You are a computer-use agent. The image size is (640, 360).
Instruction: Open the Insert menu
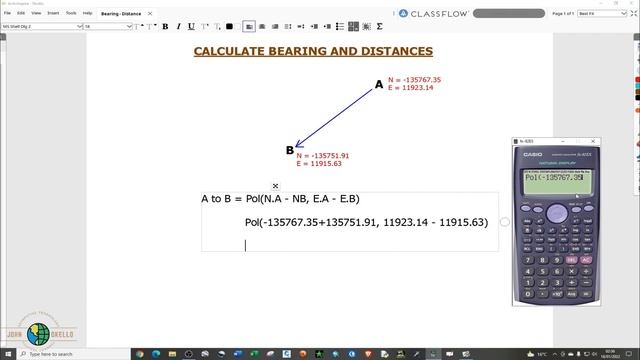click(x=53, y=13)
